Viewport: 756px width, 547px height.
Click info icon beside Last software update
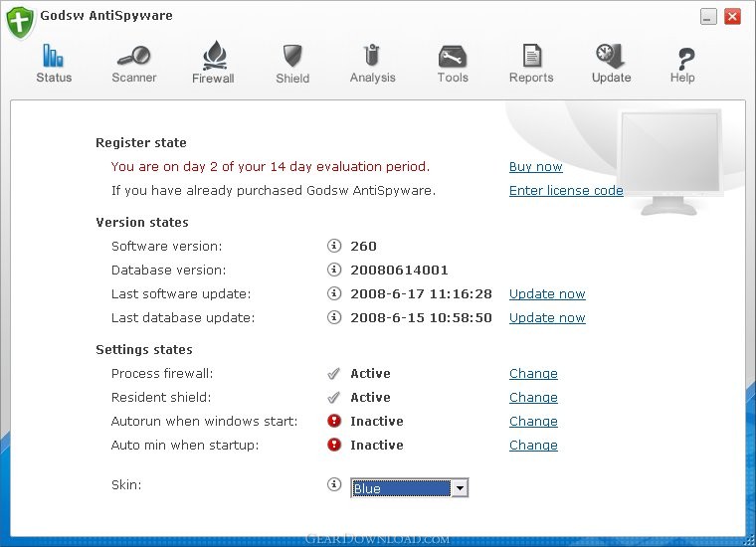pyautogui.click(x=333, y=293)
